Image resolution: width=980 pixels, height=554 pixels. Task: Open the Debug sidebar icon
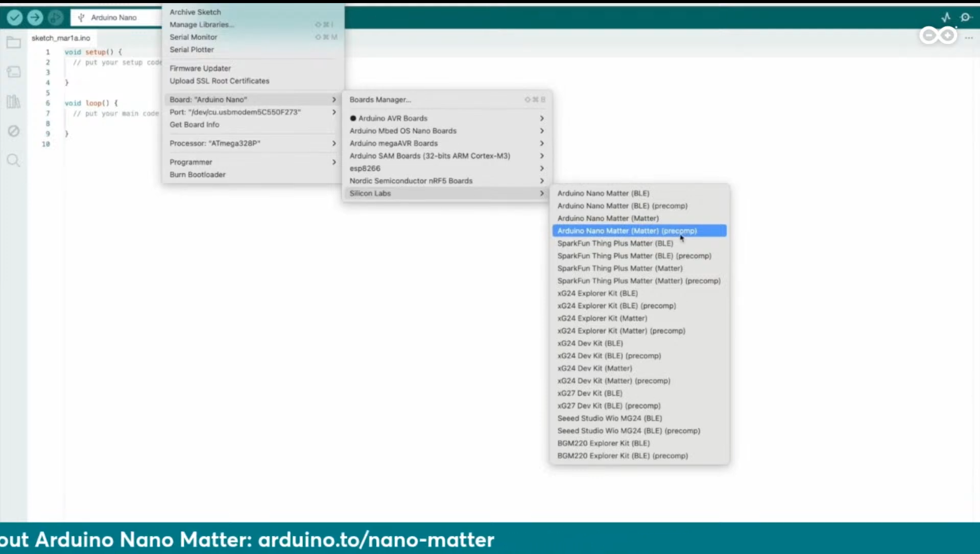14,131
